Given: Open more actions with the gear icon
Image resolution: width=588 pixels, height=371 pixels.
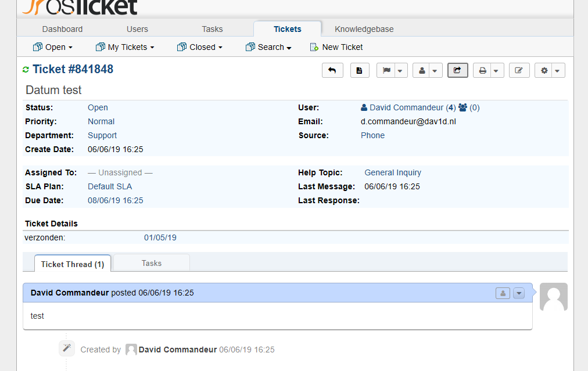Looking at the screenshot, I should click(x=544, y=70).
